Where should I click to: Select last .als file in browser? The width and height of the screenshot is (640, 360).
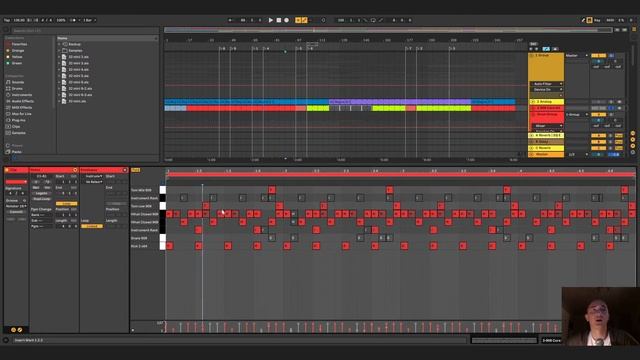click(x=77, y=101)
